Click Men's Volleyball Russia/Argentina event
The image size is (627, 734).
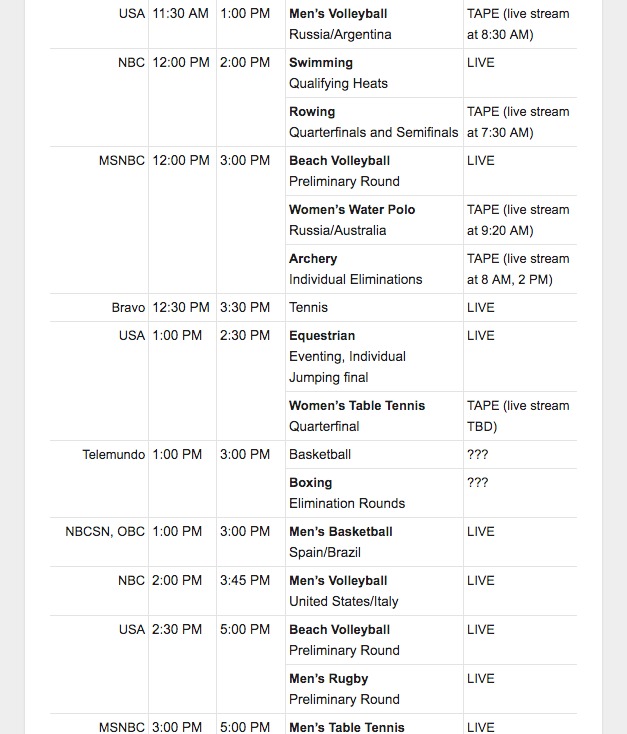point(340,24)
